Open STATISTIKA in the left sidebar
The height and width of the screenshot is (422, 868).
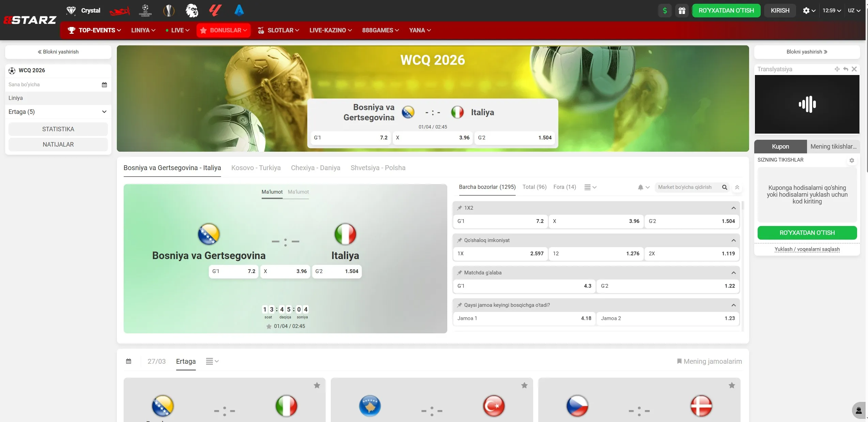click(58, 129)
